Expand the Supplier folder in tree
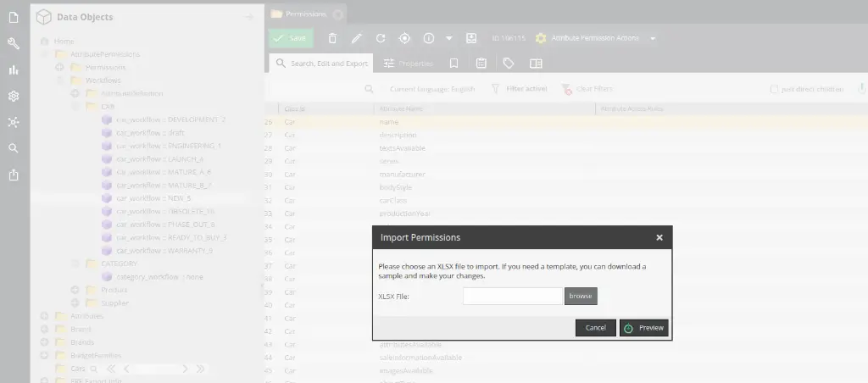Viewport: 868px width, 383px height. tap(75, 303)
